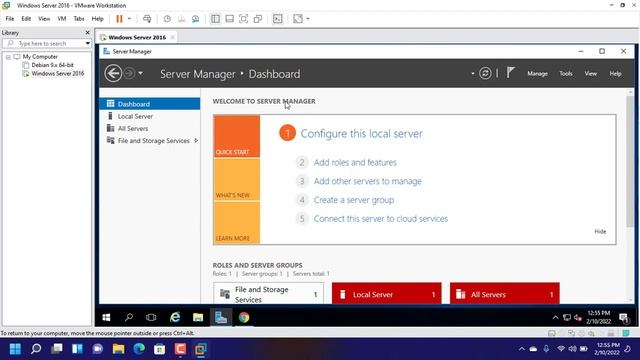The image size is (640, 360).
Task: Revert the VM to its snapshot
Action: [x=181, y=19]
